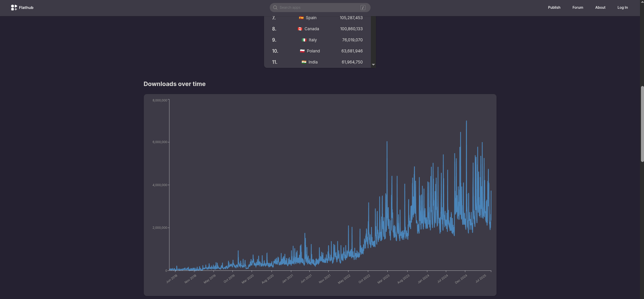Click the 6,000,000 y-axis label
Viewport: 644px width, 299px height.
[160, 142]
